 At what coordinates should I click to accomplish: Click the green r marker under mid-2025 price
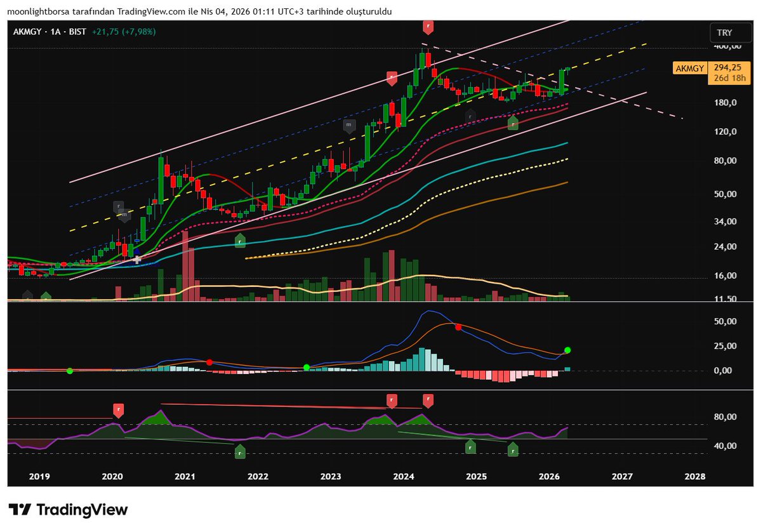[x=512, y=123]
